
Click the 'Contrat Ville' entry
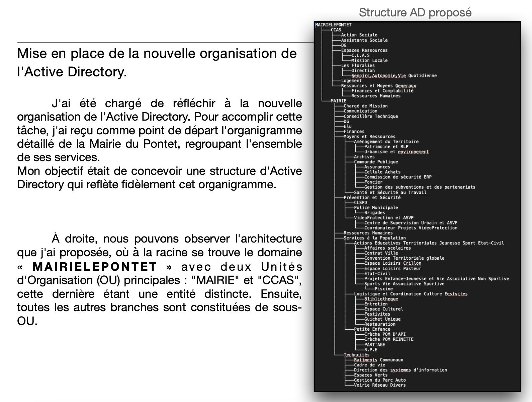(381, 253)
